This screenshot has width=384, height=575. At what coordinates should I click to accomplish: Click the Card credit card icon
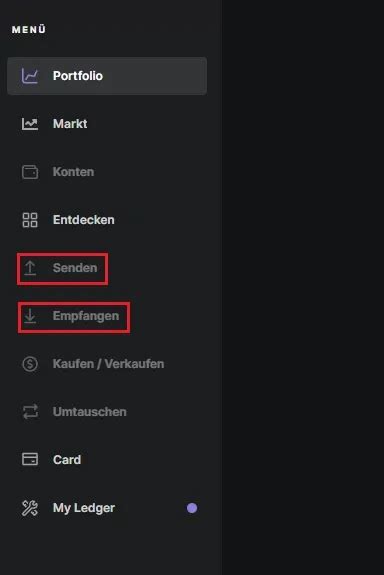pyautogui.click(x=30, y=459)
